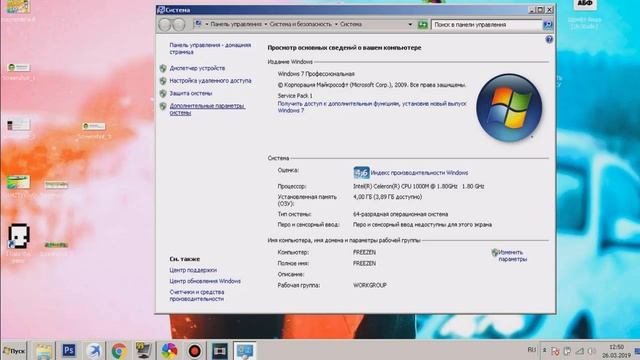Expand dropdown arrow before Панель управления breadcrumb
The image size is (640, 360).
point(207,24)
